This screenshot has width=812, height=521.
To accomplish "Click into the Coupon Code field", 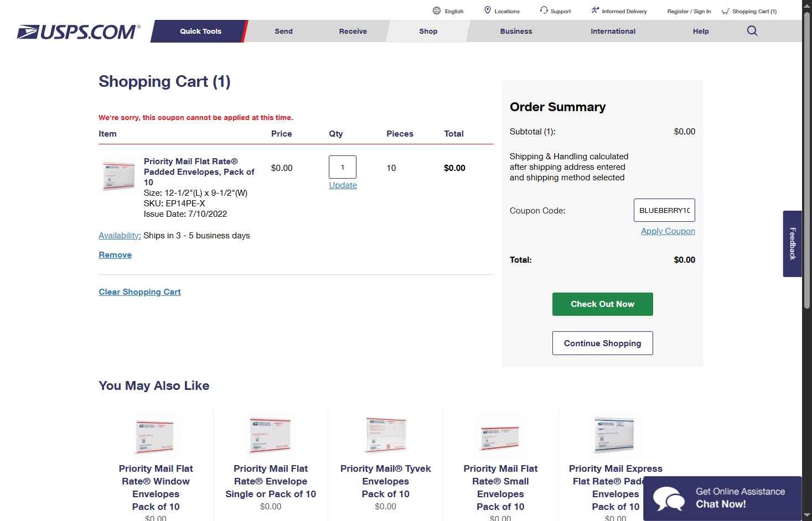I will pos(664,210).
